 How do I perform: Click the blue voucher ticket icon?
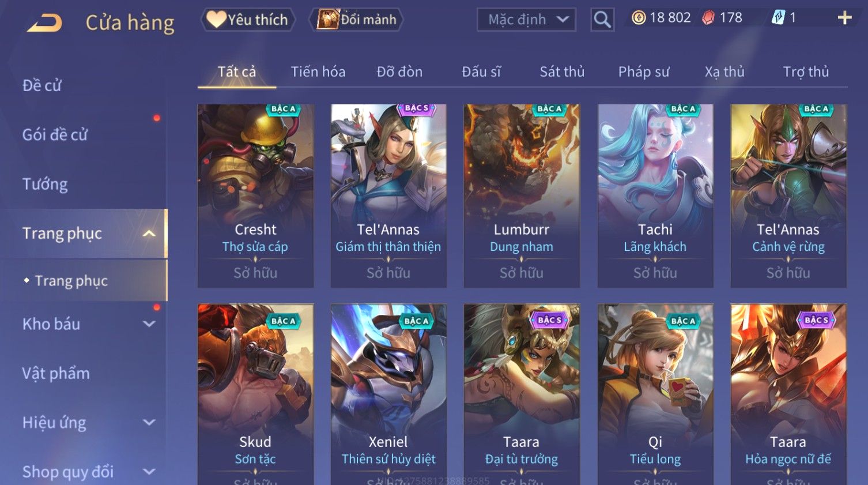[778, 18]
